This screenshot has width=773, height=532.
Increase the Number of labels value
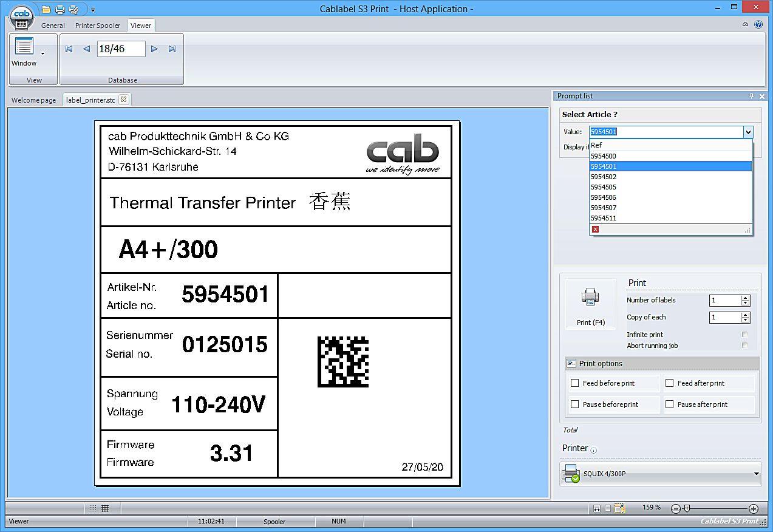[x=746, y=298]
